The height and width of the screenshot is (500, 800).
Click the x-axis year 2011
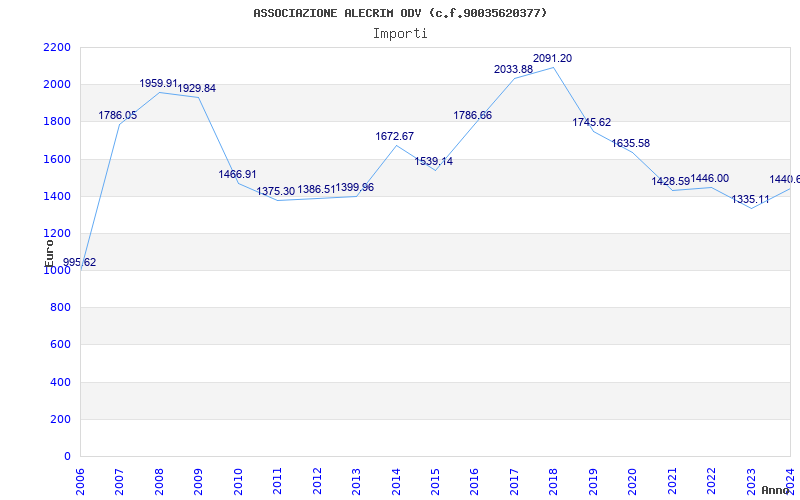pyautogui.click(x=277, y=481)
